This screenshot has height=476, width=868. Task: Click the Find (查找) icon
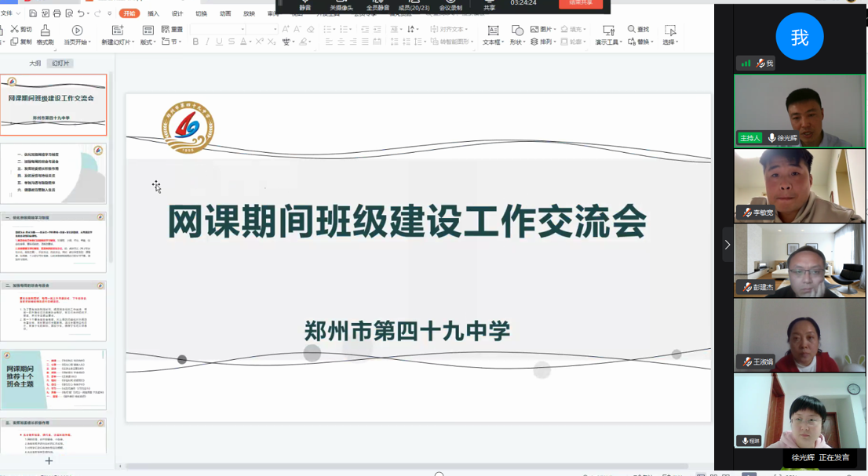click(x=638, y=29)
